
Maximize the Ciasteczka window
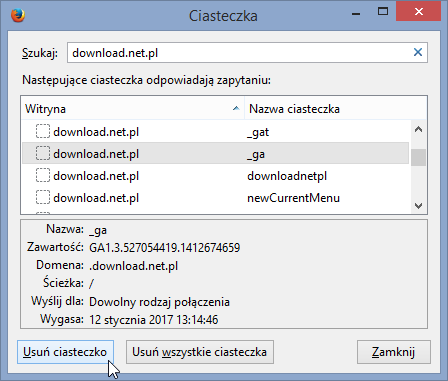point(383,12)
